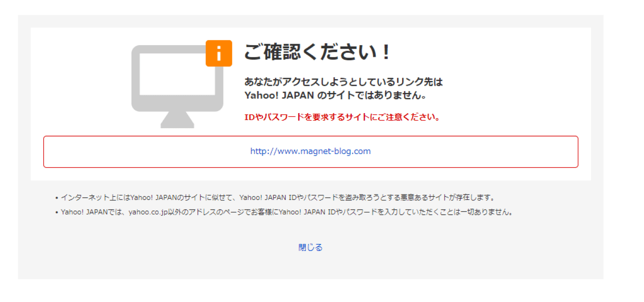Click the red IDやパスワード warning text
Screen dimensions: 644x302
click(342, 117)
